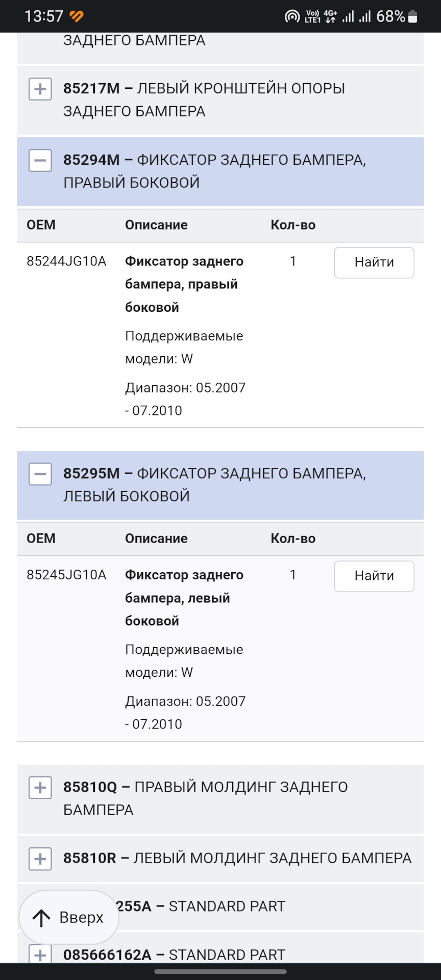
Task: Expand the 85810R left molding section
Action: point(40,859)
